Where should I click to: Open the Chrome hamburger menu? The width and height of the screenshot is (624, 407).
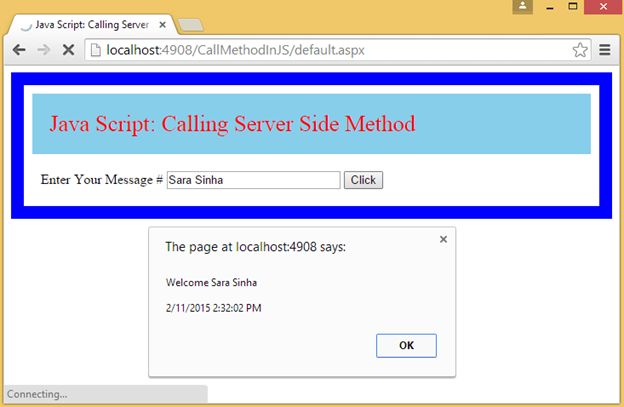(605, 50)
